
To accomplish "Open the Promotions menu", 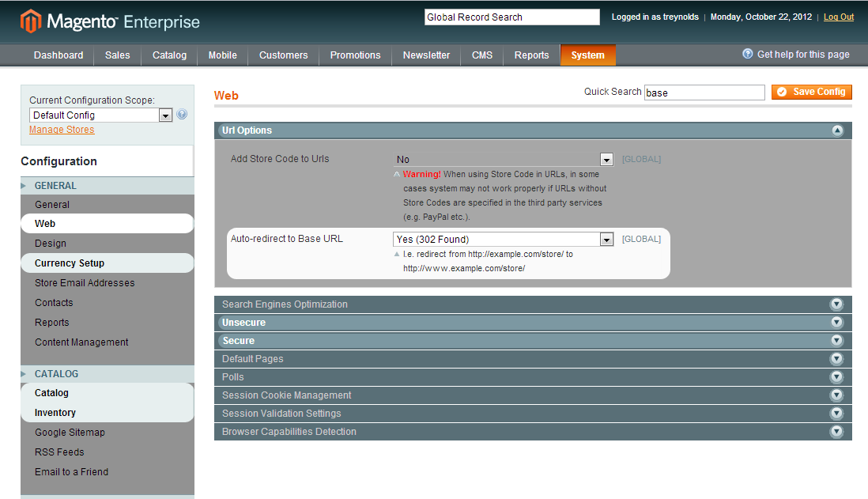I will (356, 55).
